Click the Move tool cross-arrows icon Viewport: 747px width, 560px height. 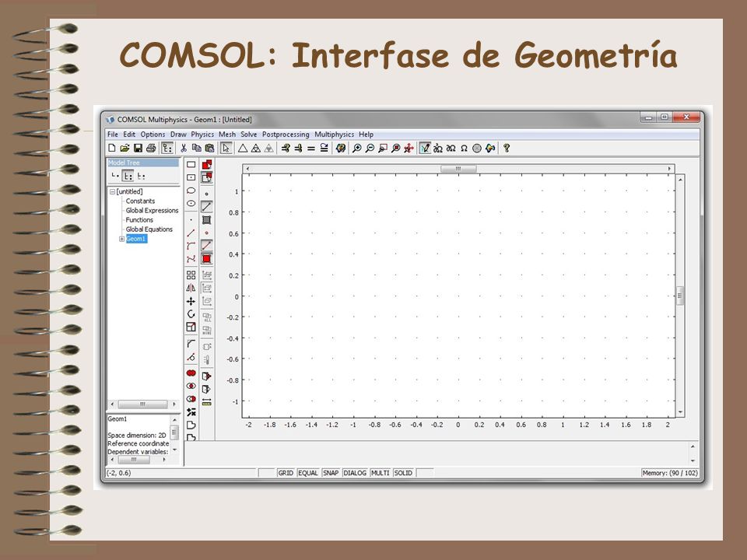[191, 301]
